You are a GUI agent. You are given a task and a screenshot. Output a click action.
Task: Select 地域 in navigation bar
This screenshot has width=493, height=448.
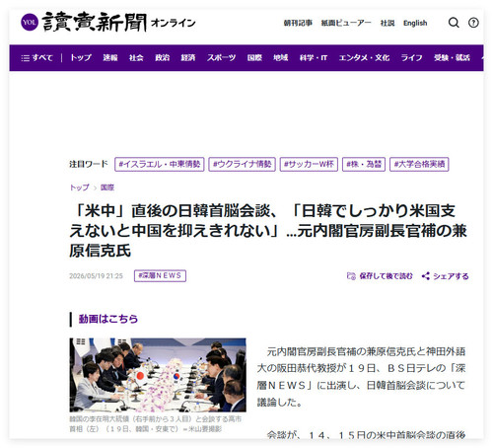point(281,58)
